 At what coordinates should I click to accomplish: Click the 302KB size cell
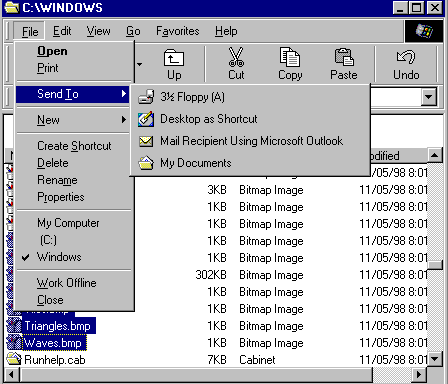click(211, 275)
